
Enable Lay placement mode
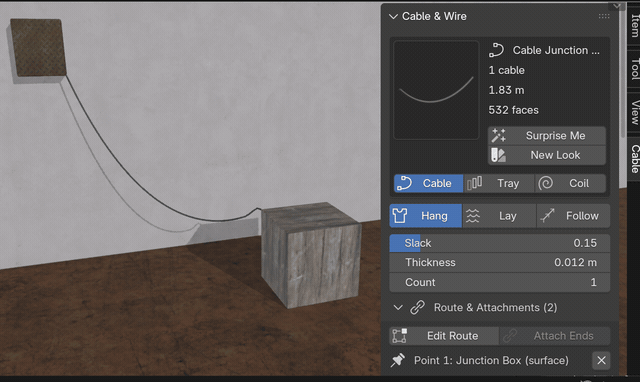click(x=499, y=215)
